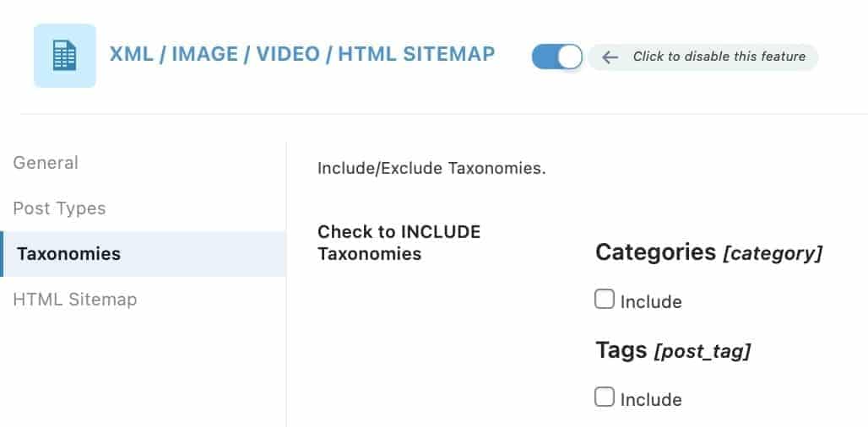Click the 'Include/Exclude Taxonomies.' description text
The image size is (868, 427).
(431, 168)
